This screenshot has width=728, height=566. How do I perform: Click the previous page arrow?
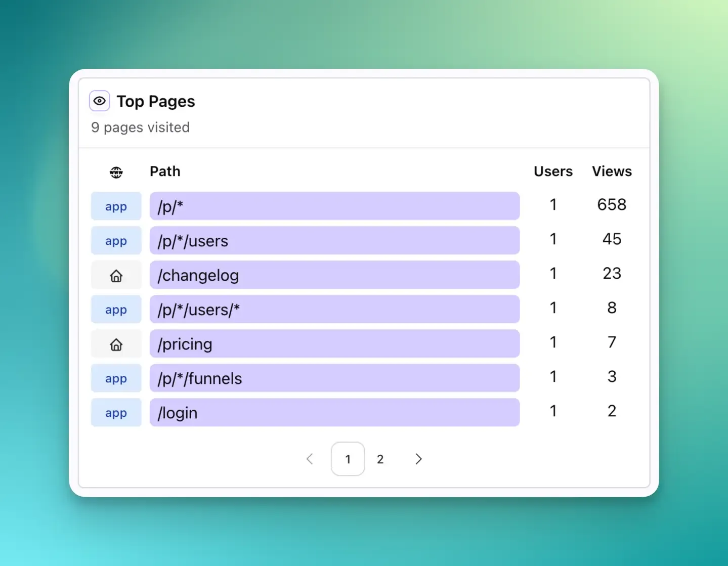point(310,459)
